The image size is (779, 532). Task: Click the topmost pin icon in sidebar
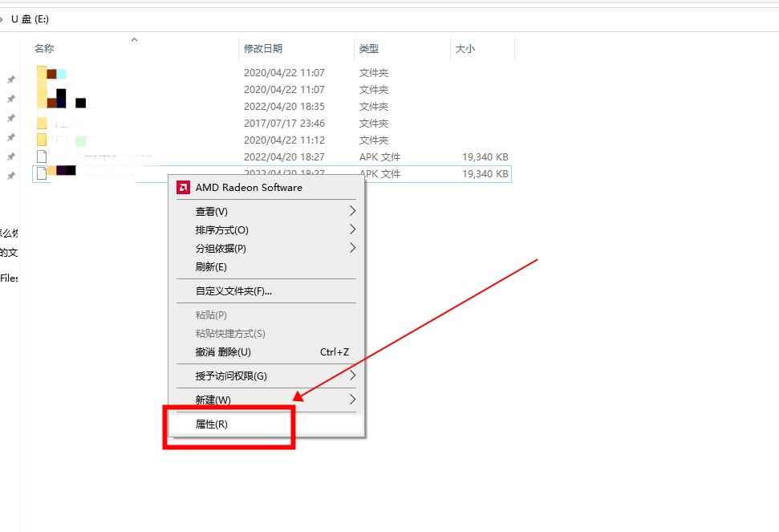pos(10,79)
